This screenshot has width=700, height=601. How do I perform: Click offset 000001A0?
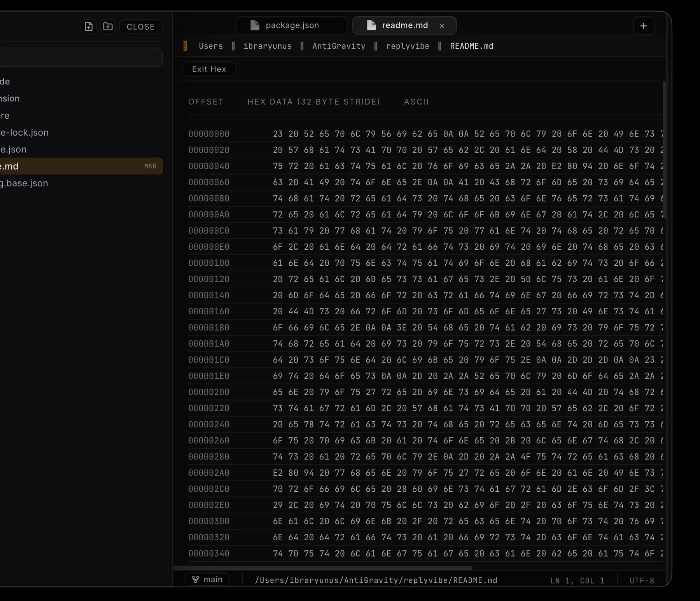click(209, 343)
